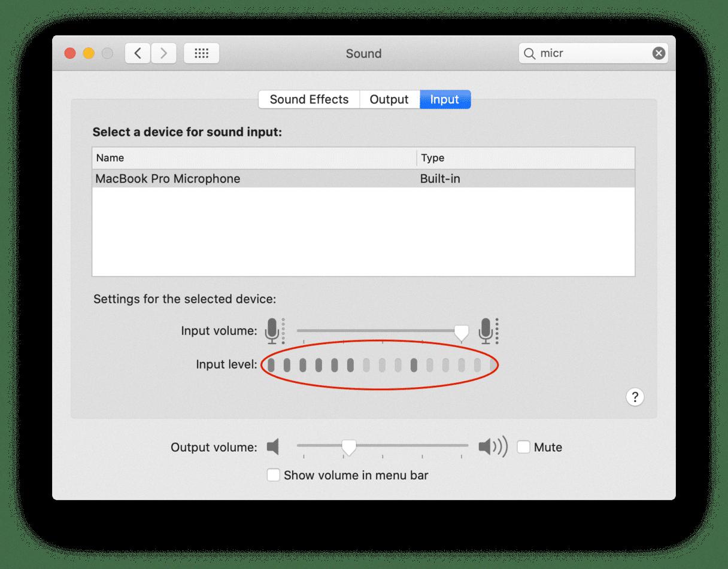The height and width of the screenshot is (569, 728).
Task: Show all preferences grid button
Action: pyautogui.click(x=201, y=53)
